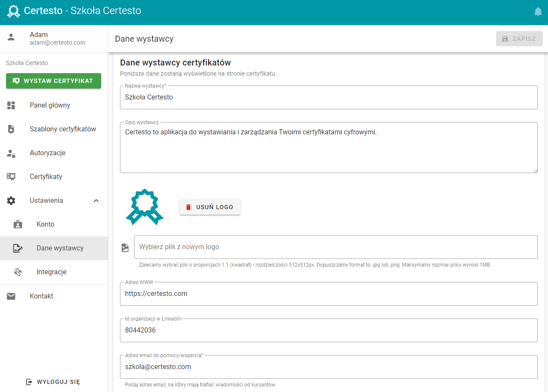
Task: Click the Integracje link icon
Action: click(x=18, y=272)
